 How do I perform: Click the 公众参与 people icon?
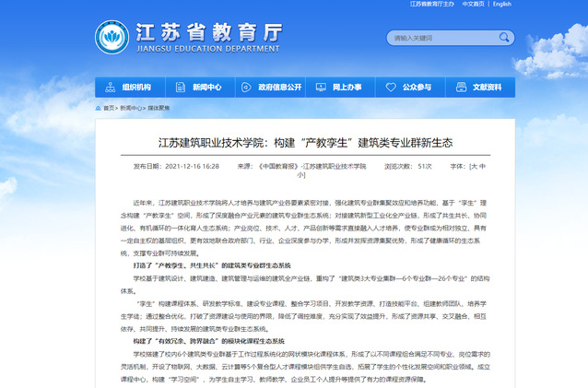click(x=392, y=88)
